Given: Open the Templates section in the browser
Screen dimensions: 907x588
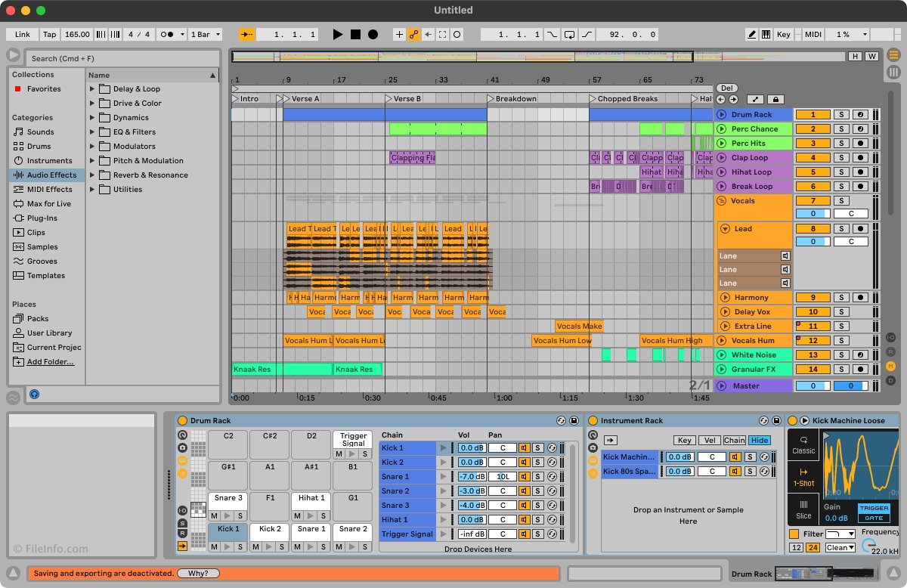Looking at the screenshot, I should pos(47,276).
